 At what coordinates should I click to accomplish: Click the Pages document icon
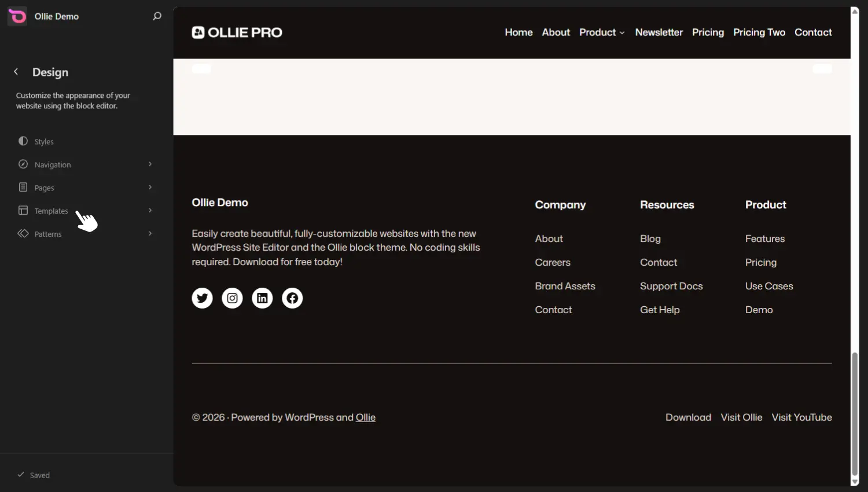pyautogui.click(x=23, y=188)
